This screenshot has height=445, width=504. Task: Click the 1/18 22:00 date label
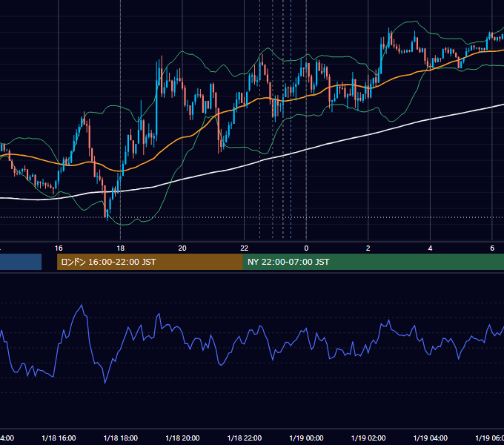coord(245,438)
